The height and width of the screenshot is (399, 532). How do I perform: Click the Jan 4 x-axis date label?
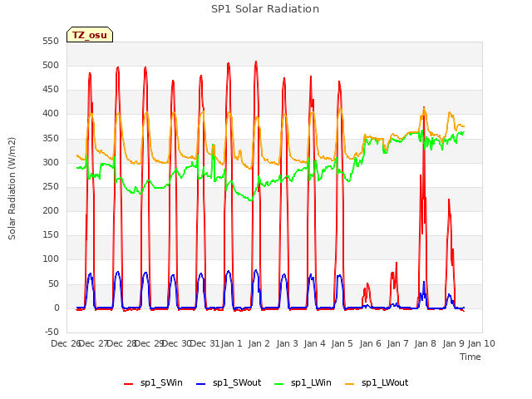pos(314,343)
